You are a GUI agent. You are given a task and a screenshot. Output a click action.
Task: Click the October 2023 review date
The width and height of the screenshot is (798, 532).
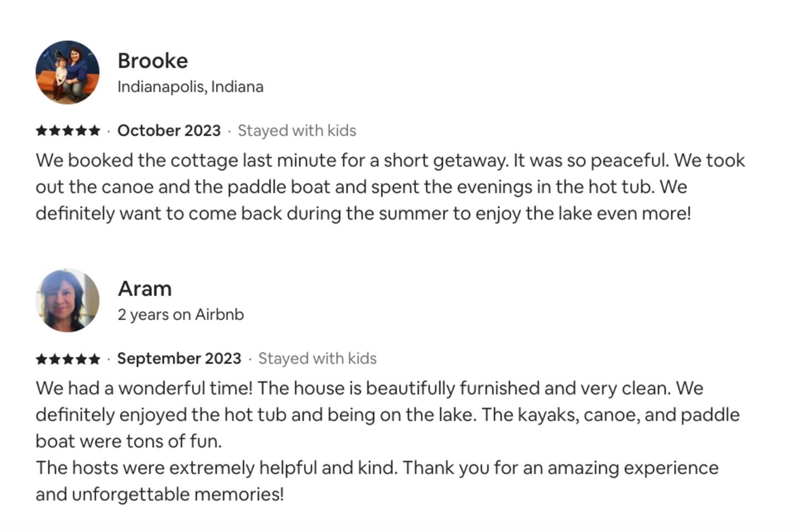coord(169,131)
